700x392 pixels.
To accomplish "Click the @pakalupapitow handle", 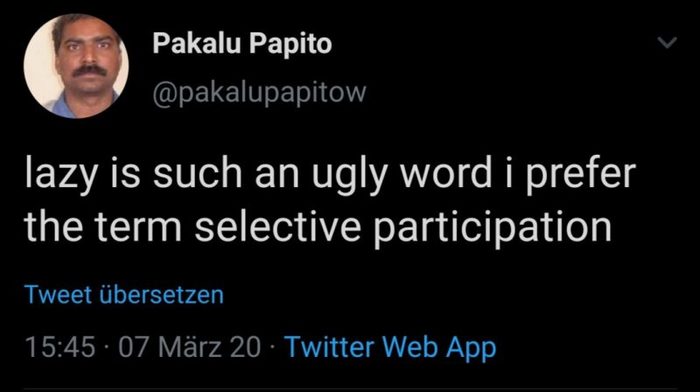I will coord(259,93).
